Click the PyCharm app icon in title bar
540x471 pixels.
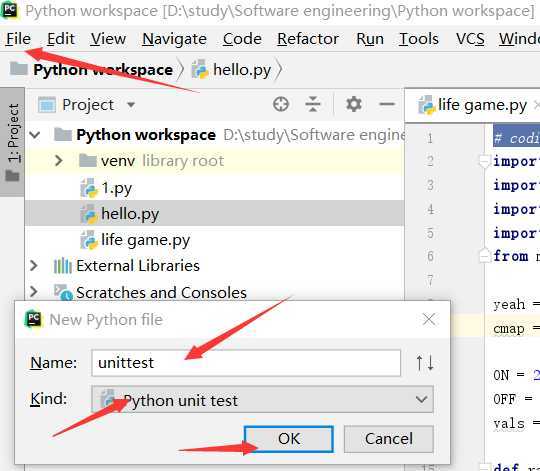10,10
